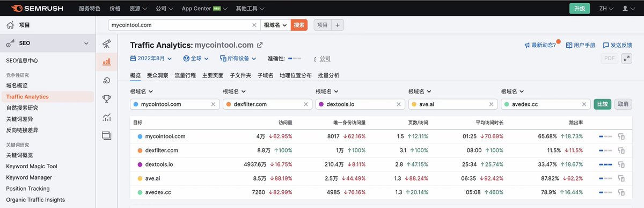The image size is (644, 208).
Task: Switch to the 概览 tab
Action: click(135, 75)
